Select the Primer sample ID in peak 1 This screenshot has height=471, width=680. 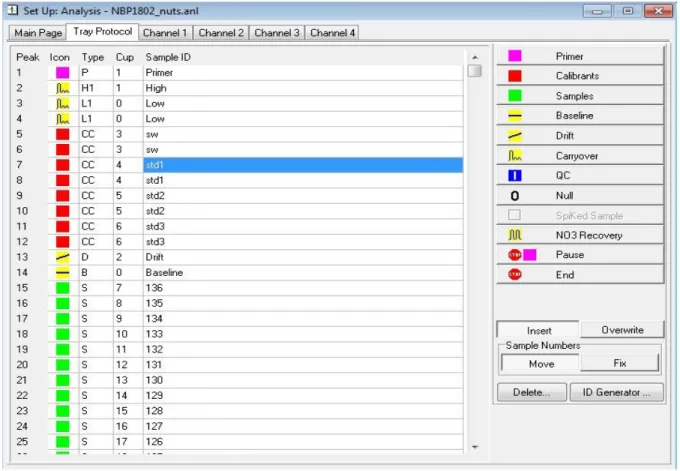click(x=159, y=72)
